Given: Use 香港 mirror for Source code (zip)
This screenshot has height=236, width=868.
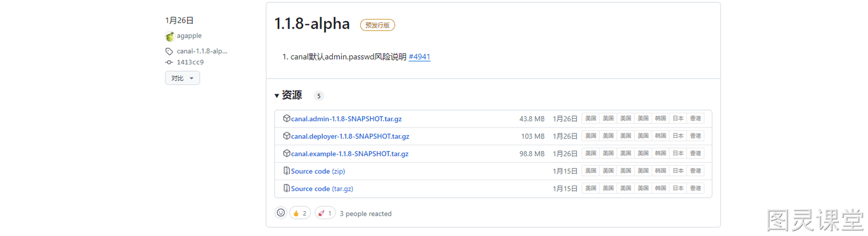Looking at the screenshot, I should (x=695, y=170).
